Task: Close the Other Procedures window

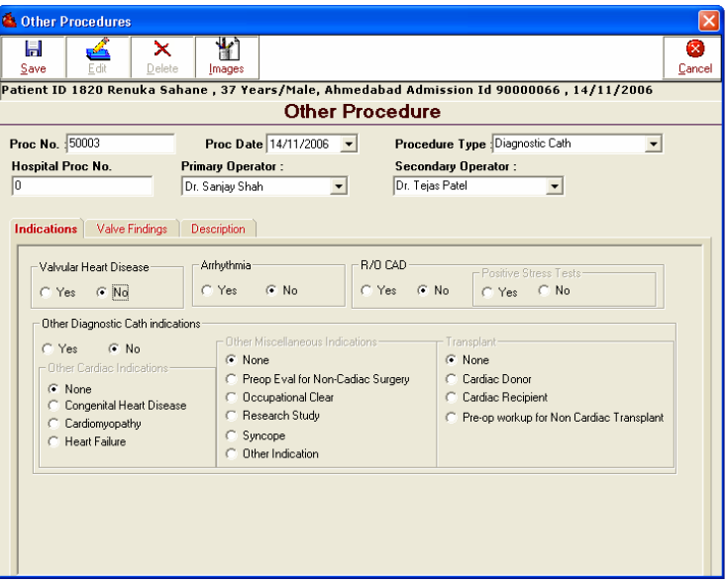Action: point(708,17)
